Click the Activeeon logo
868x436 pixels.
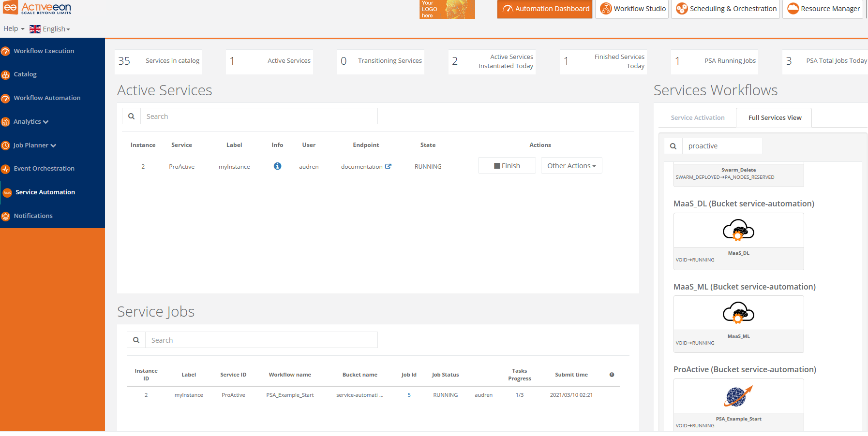(x=37, y=8)
